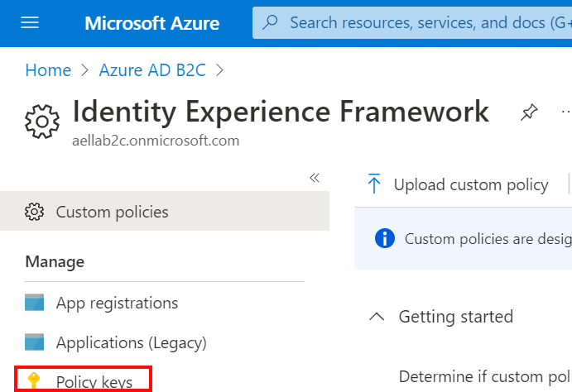Screen dimensions: 572x392
Task: Collapse the sidebar with double chevron
Action: point(315,178)
